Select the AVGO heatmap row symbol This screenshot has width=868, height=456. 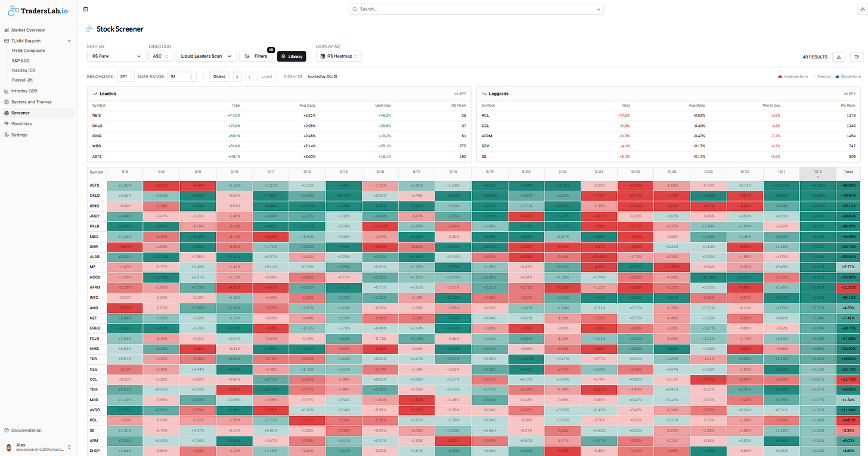94,410
